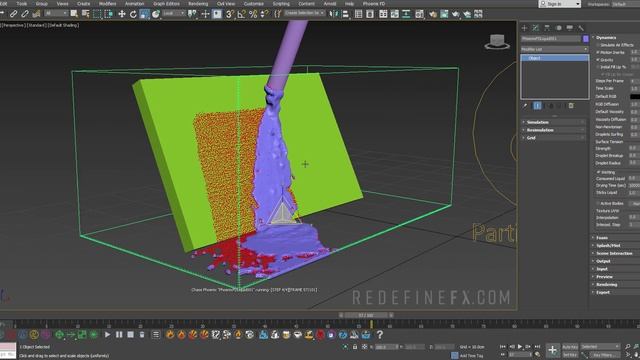Screen dimensions: 640x360
Task: Open the Hierarchy panel tab icon
Action: (547, 28)
